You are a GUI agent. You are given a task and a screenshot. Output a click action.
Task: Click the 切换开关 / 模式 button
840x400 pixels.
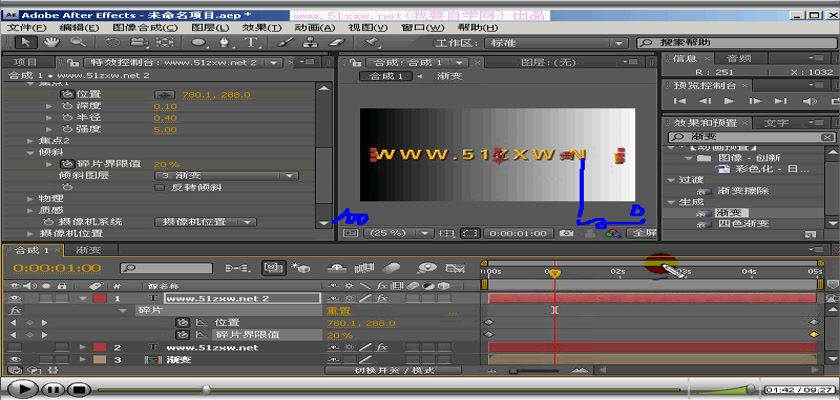point(395,370)
